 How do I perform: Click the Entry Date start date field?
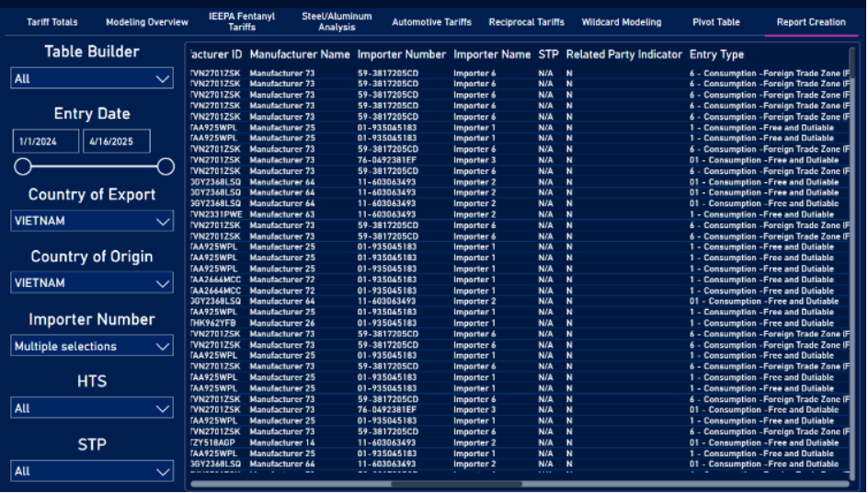46,142
